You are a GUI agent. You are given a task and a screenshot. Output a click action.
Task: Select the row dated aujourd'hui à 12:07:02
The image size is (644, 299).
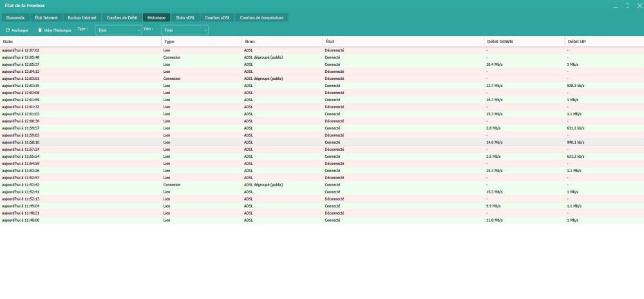(x=322, y=50)
